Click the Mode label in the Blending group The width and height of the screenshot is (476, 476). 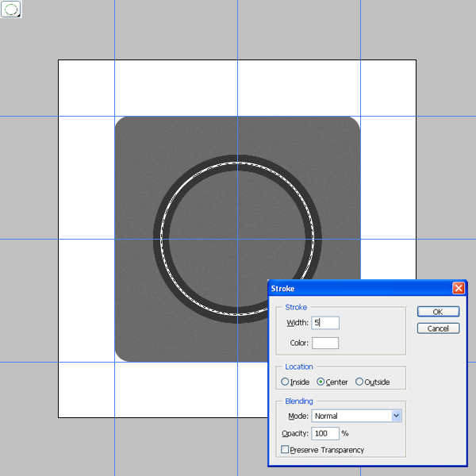click(297, 416)
